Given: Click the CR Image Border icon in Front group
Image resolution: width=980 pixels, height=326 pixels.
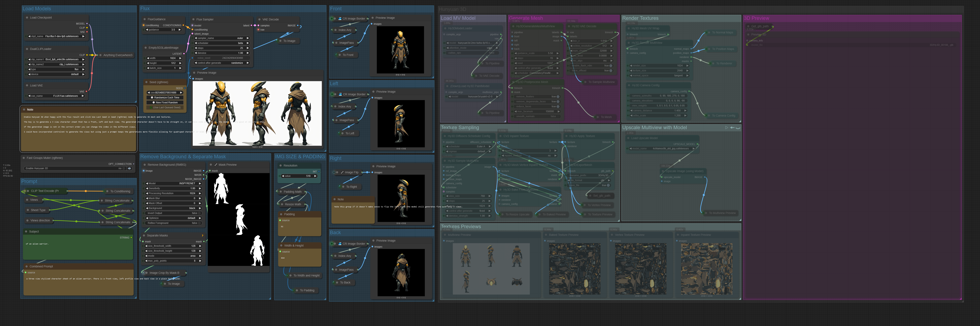Looking at the screenshot, I should point(340,18).
